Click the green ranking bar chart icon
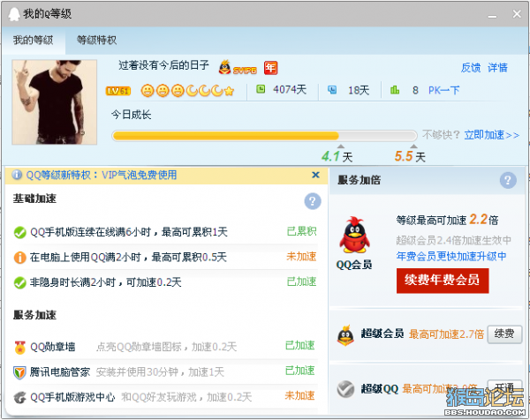The height and width of the screenshot is (420, 530). [395, 90]
